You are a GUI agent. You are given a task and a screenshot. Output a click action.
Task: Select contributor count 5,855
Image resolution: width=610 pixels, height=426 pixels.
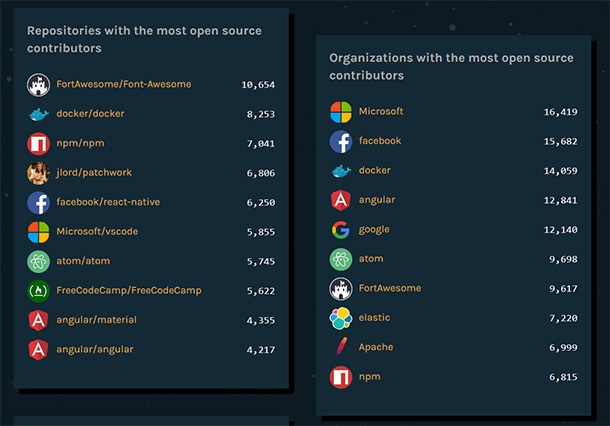pos(261,232)
